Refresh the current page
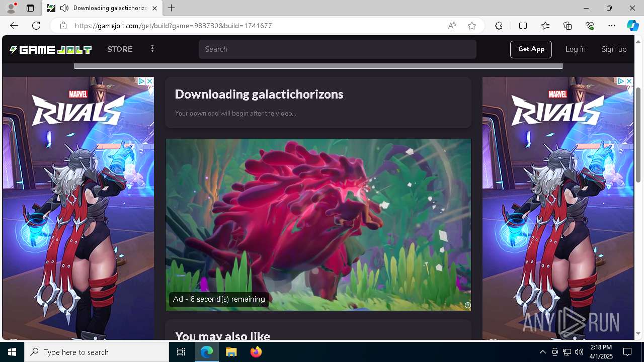The width and height of the screenshot is (644, 362). click(x=36, y=26)
